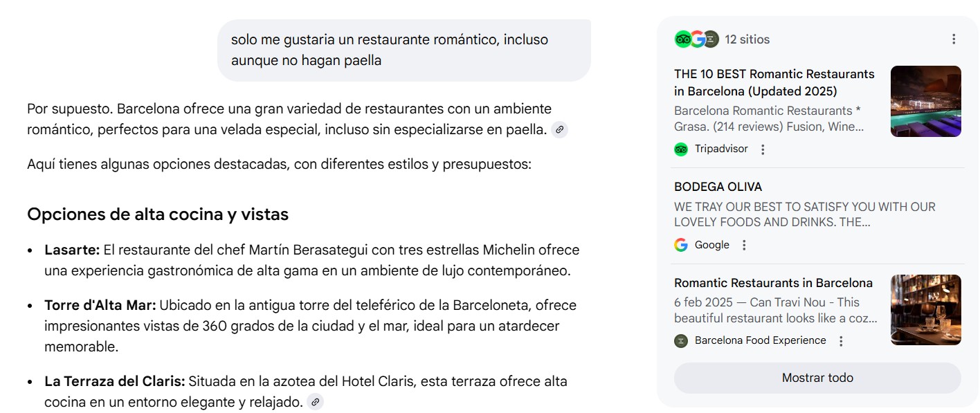Click the '12 sitios' sources label
This screenshot has height=413, width=980.
tap(747, 39)
